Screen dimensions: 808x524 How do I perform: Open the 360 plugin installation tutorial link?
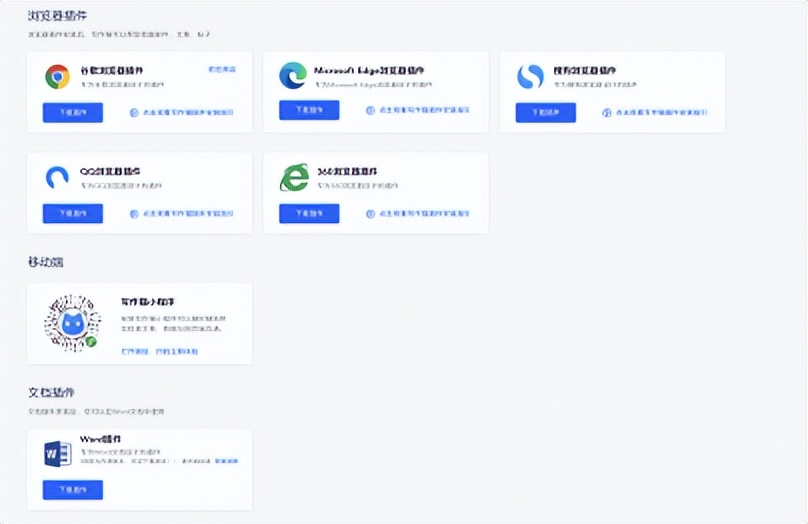point(418,214)
